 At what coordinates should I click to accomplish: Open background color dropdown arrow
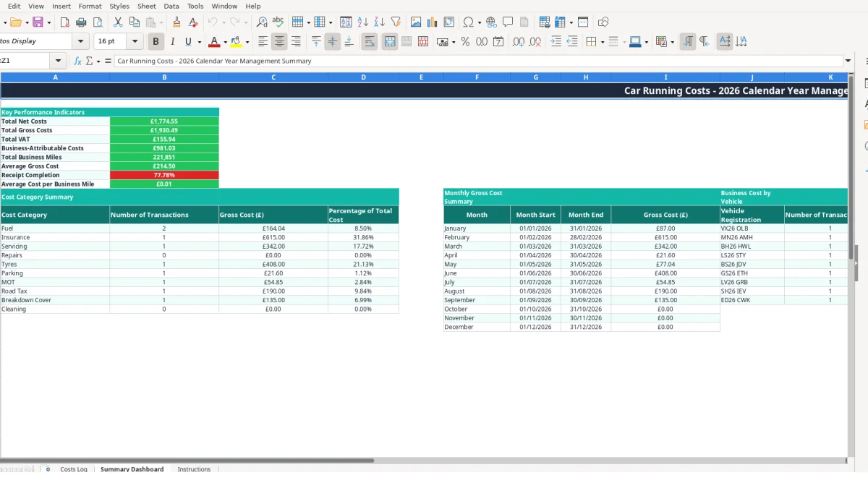tap(247, 42)
